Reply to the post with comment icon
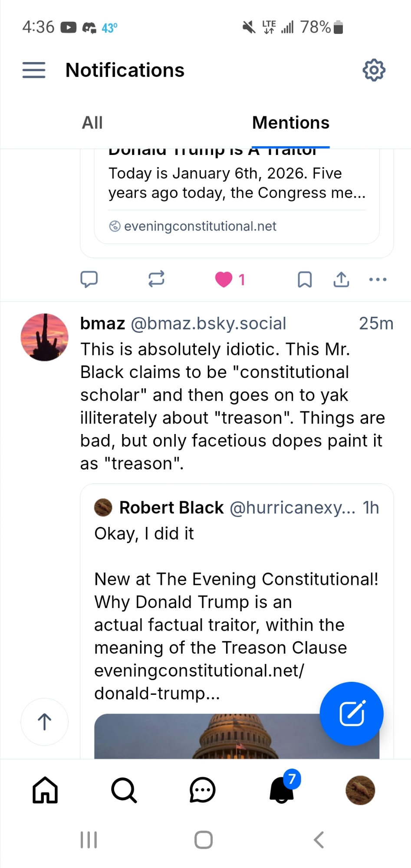Image resolution: width=411 pixels, height=868 pixels. tap(89, 279)
